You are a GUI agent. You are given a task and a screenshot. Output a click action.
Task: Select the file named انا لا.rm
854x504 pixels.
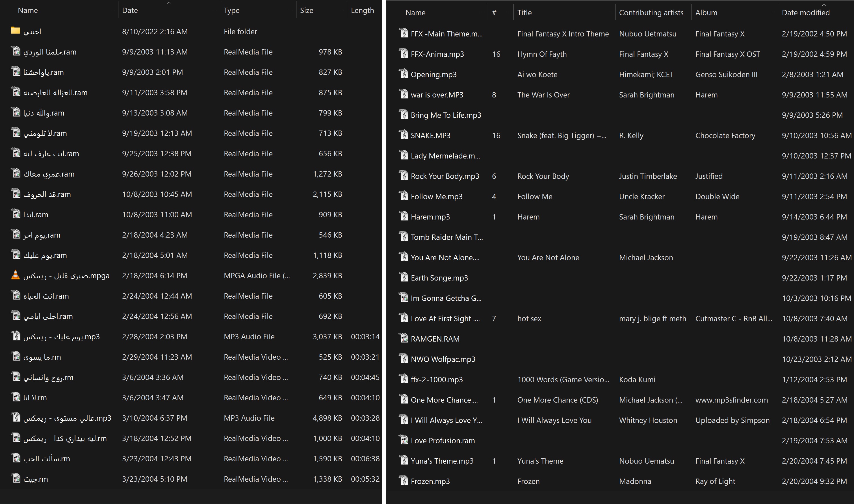tap(35, 398)
